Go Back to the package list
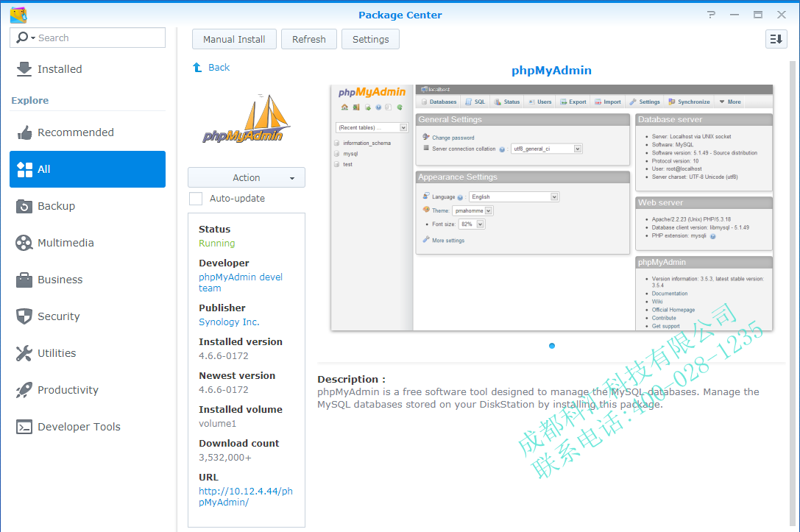The width and height of the screenshot is (800, 532). 211,68
